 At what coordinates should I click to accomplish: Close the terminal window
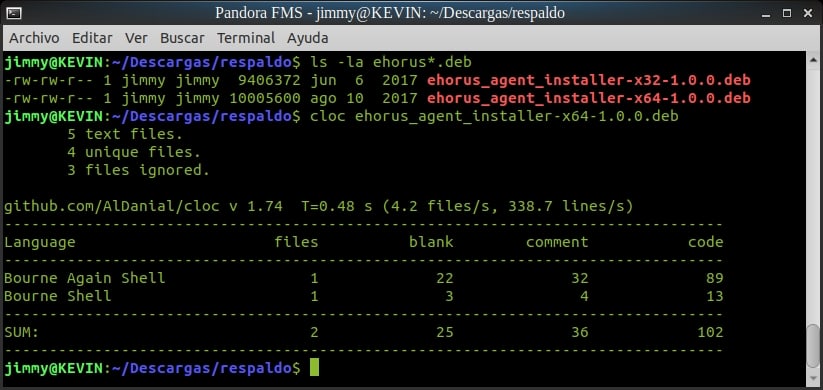pos(808,13)
